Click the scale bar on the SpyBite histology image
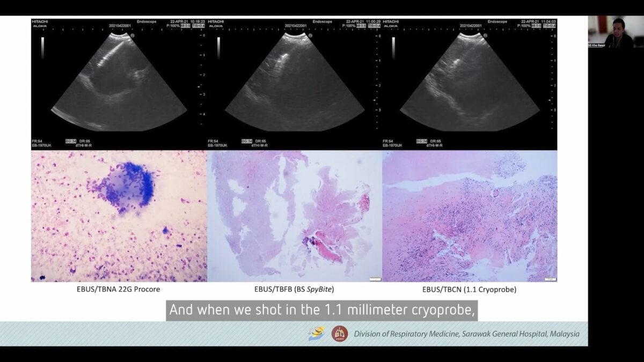This screenshot has height=362, width=644. pos(375,279)
